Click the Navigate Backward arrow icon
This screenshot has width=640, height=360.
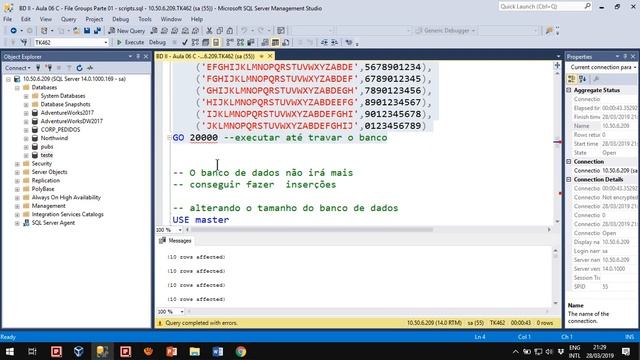(13, 31)
